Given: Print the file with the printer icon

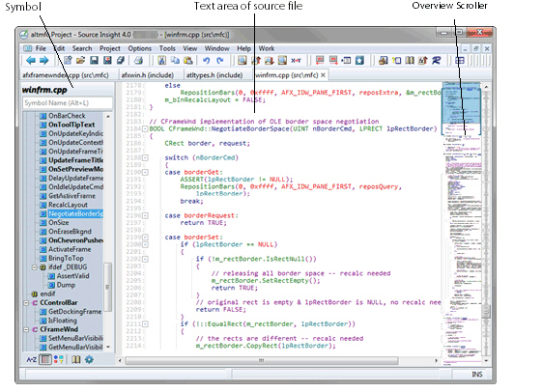Looking at the screenshot, I should (138, 61).
